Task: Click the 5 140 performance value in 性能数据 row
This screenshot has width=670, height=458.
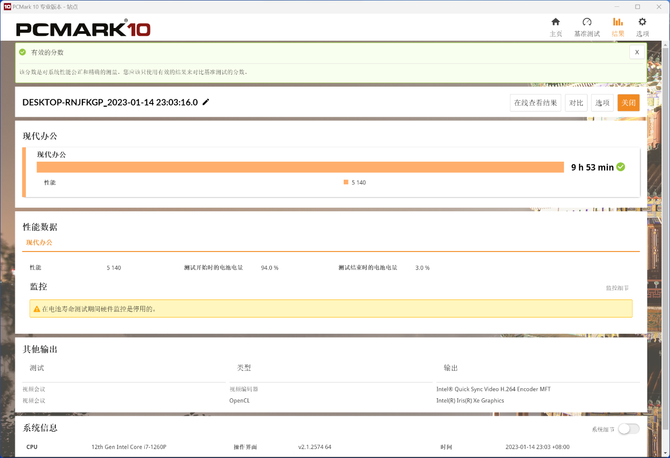Action: (114, 268)
